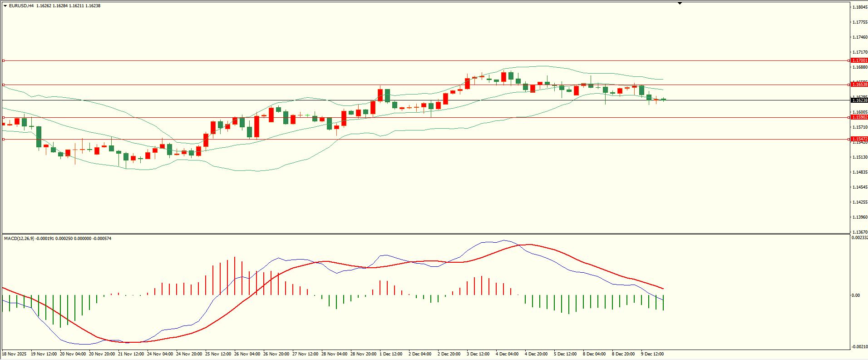The width and height of the screenshot is (868, 360).
Task: Click the 1.14255 price scale value
Action: (x=860, y=202)
